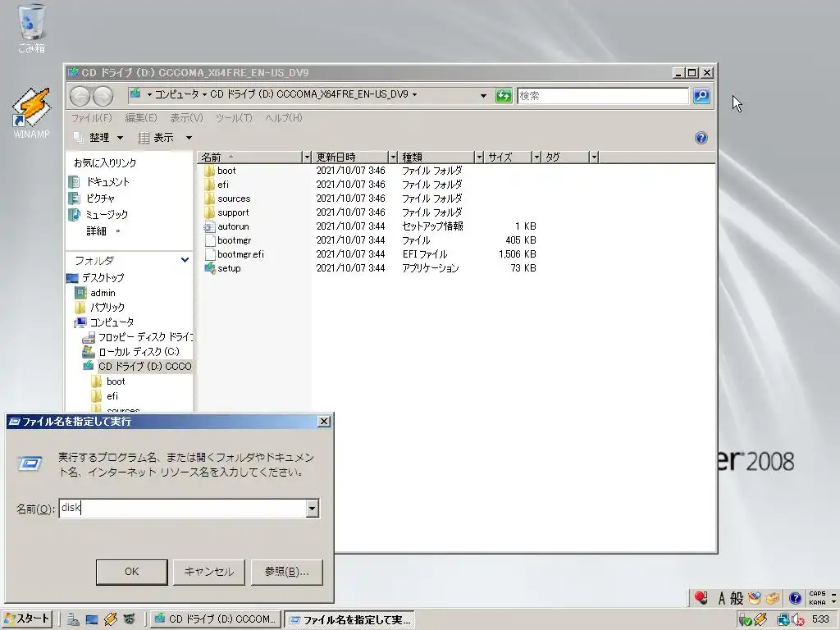The height and width of the screenshot is (630, 840).
Task: Click the search magnifier button
Action: [x=701, y=96]
